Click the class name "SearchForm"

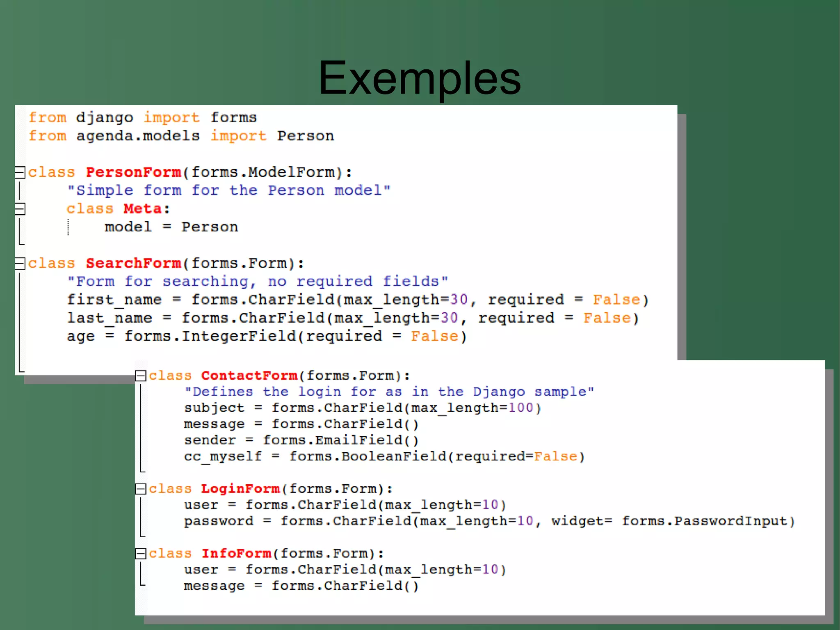coord(133,263)
